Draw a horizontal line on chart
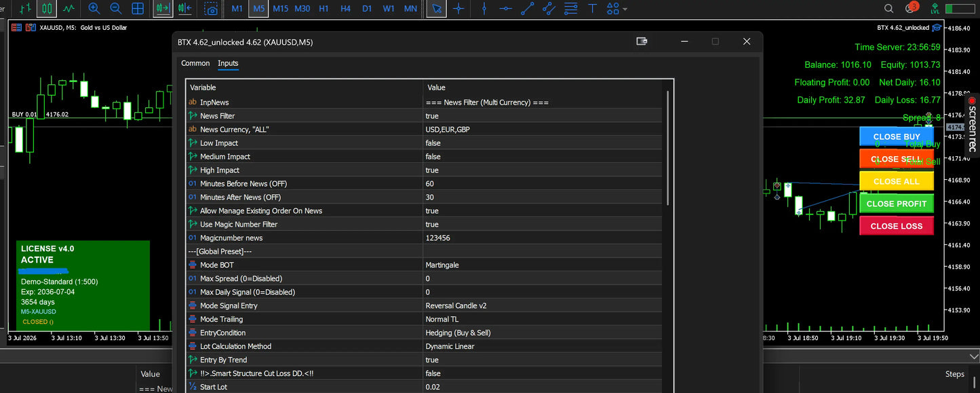This screenshot has height=393, width=980. click(x=506, y=9)
